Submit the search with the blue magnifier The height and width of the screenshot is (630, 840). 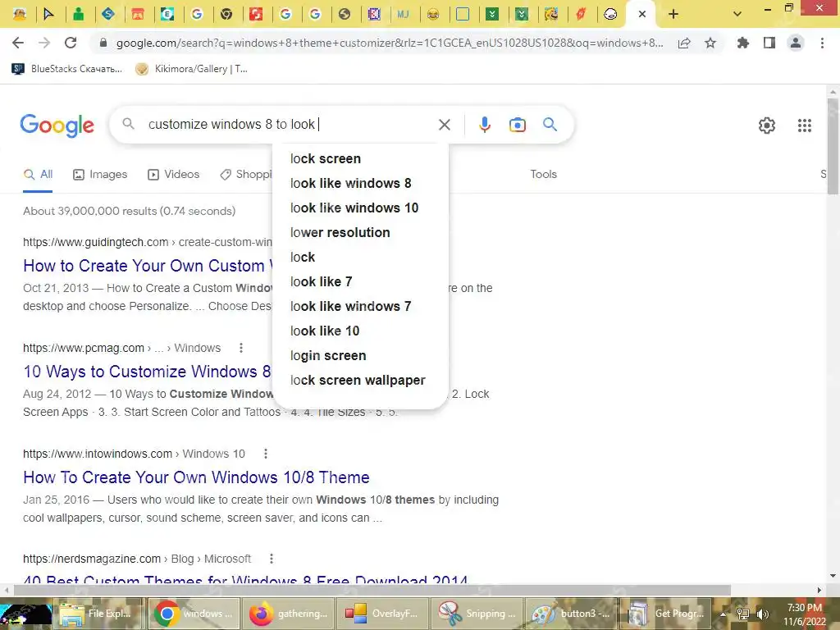(x=550, y=125)
